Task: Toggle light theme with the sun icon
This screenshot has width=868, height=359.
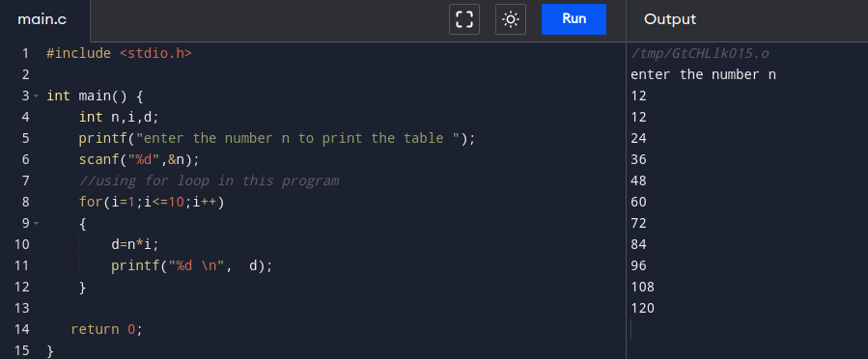Action: point(511,19)
